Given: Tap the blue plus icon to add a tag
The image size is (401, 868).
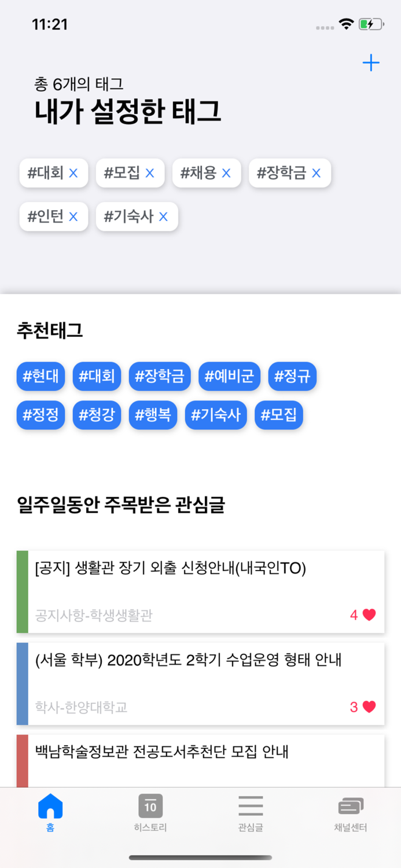Looking at the screenshot, I should pyautogui.click(x=370, y=62).
